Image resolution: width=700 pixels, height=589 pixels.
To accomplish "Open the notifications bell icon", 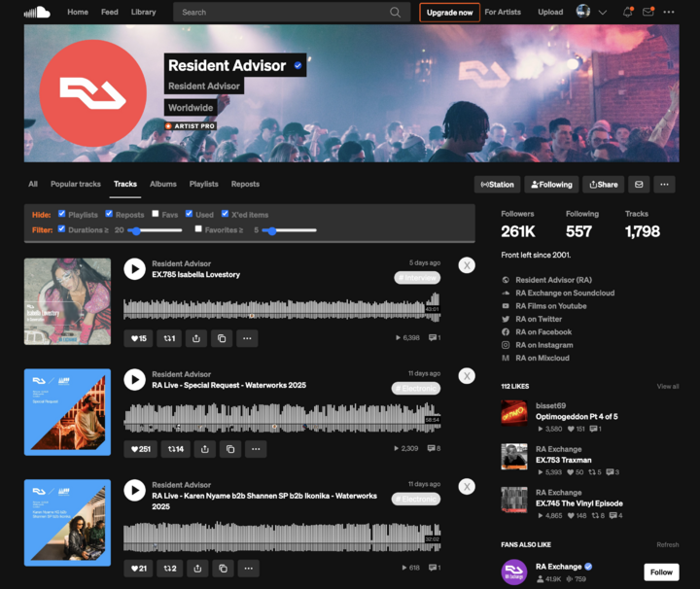I will (x=627, y=12).
